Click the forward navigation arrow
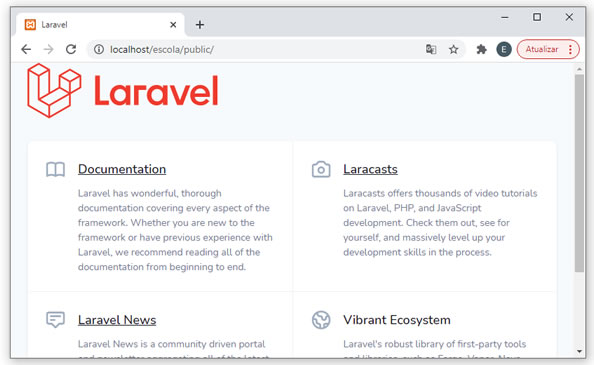 pos(48,49)
